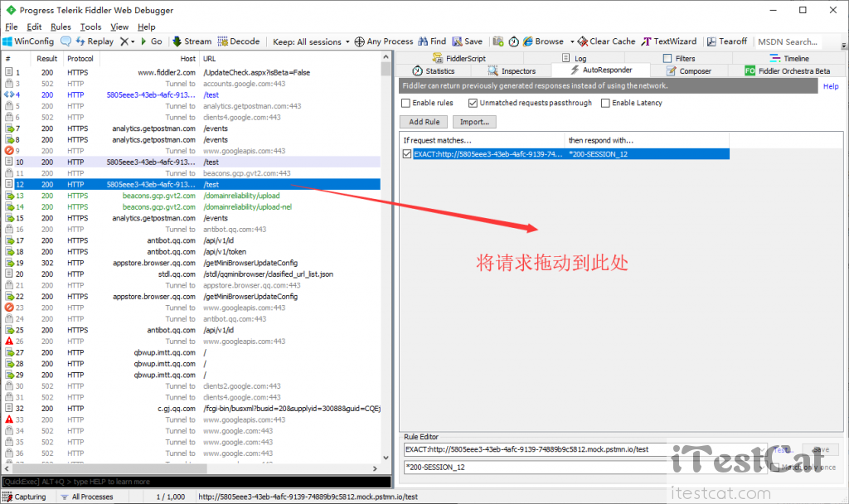
Task: Open the Edit menu
Action: click(34, 27)
